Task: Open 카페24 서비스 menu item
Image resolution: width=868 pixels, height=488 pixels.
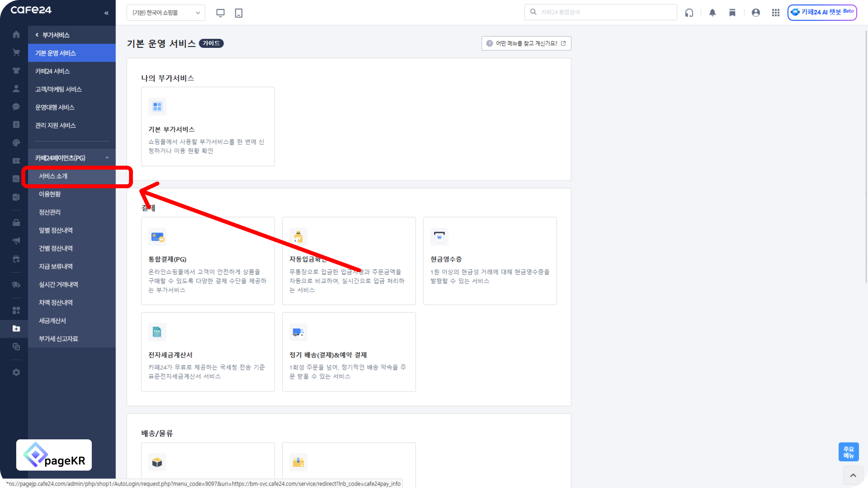Action: tap(52, 71)
